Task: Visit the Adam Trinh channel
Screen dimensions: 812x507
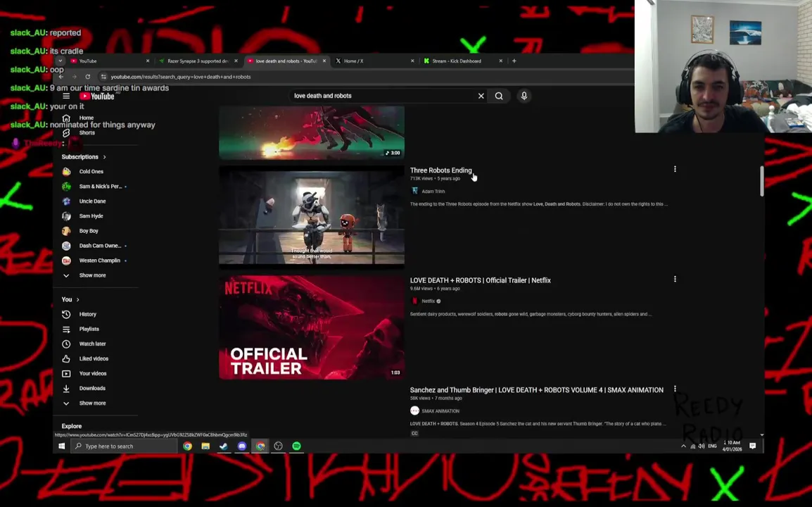Action: tap(433, 192)
